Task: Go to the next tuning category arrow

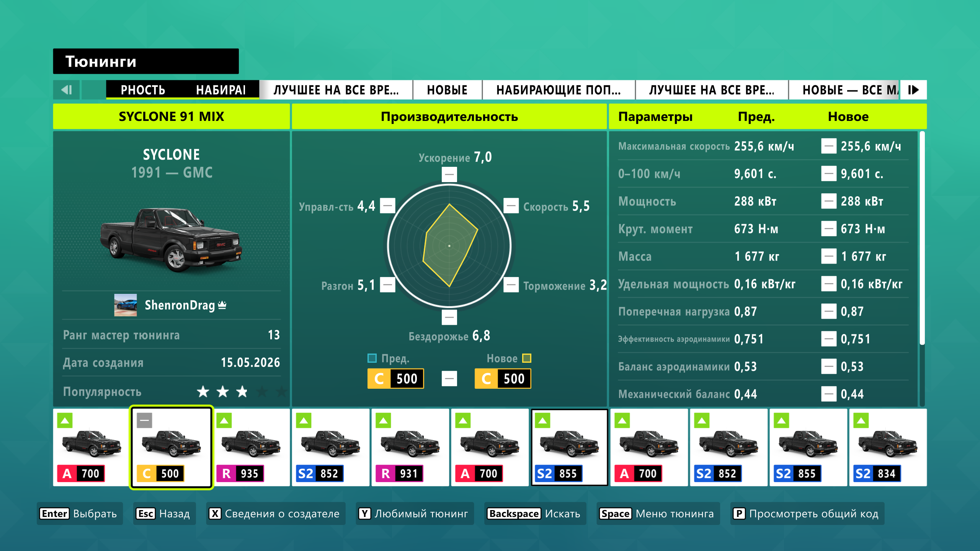Action: 913,90
